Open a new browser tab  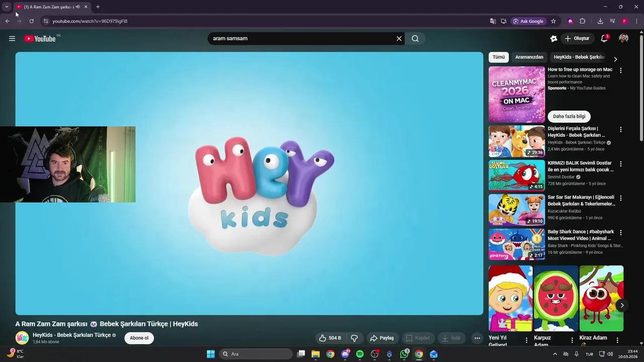pyautogui.click(x=98, y=7)
